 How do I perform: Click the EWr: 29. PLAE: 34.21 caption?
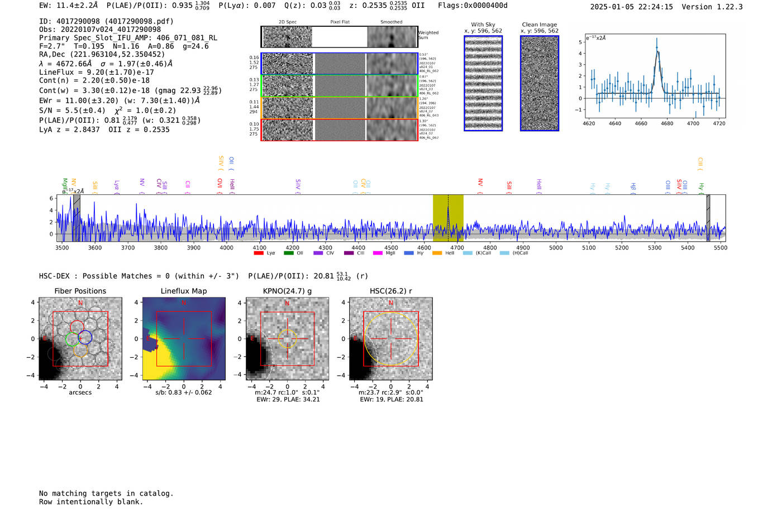tap(288, 400)
